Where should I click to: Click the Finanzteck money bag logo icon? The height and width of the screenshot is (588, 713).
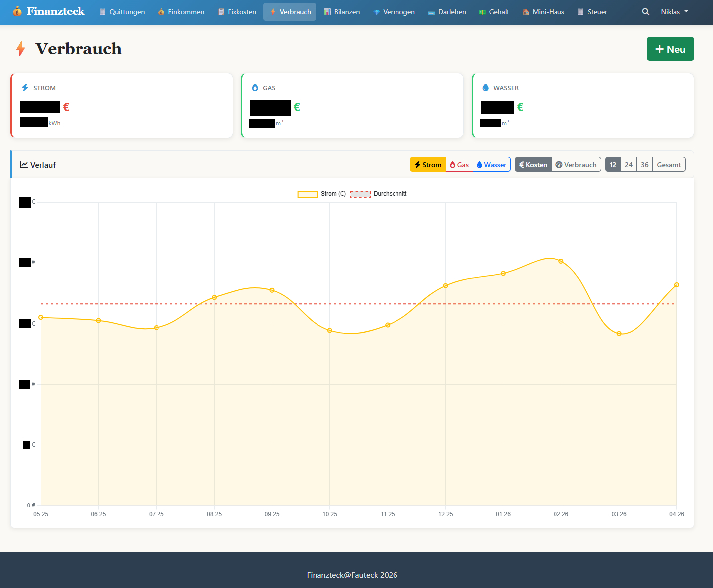(x=17, y=11)
